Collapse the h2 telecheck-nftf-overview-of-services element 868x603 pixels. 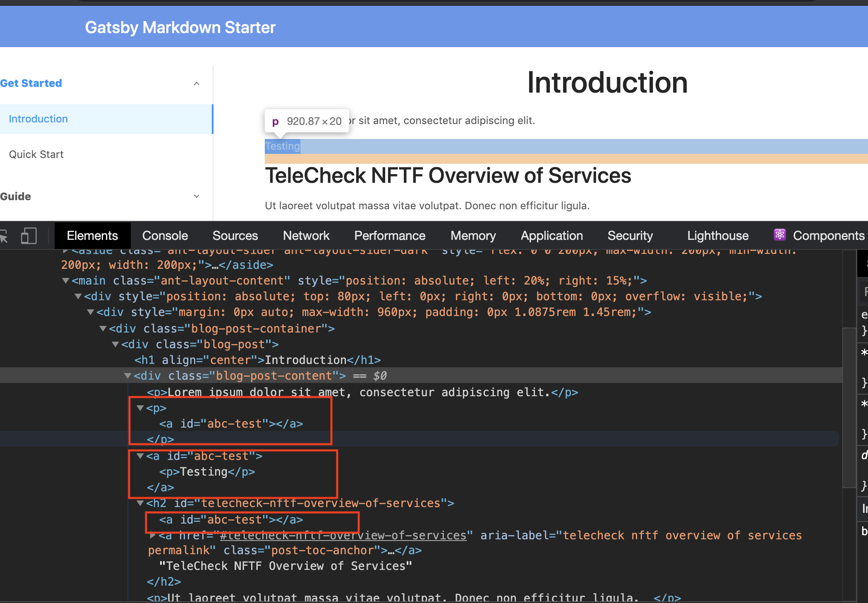coord(139,503)
